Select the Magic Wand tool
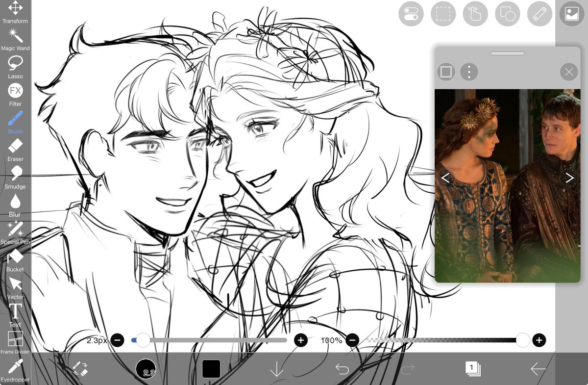The height and width of the screenshot is (385, 588). (15, 40)
